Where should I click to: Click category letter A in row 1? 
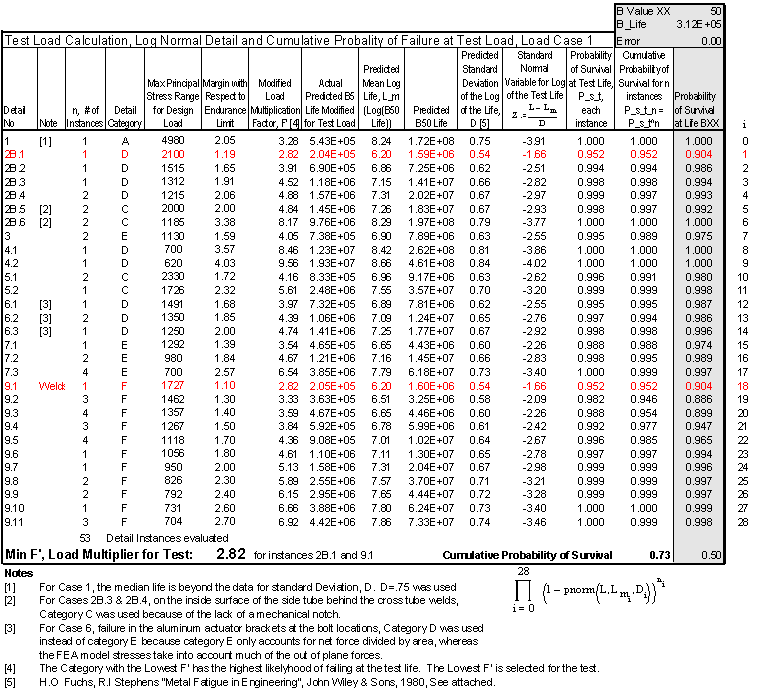[125, 141]
